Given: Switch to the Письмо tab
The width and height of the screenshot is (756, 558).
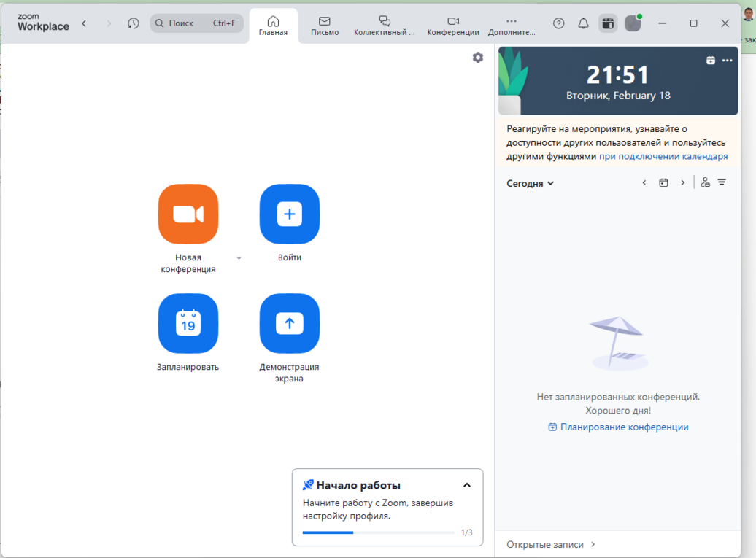Looking at the screenshot, I should tap(325, 26).
